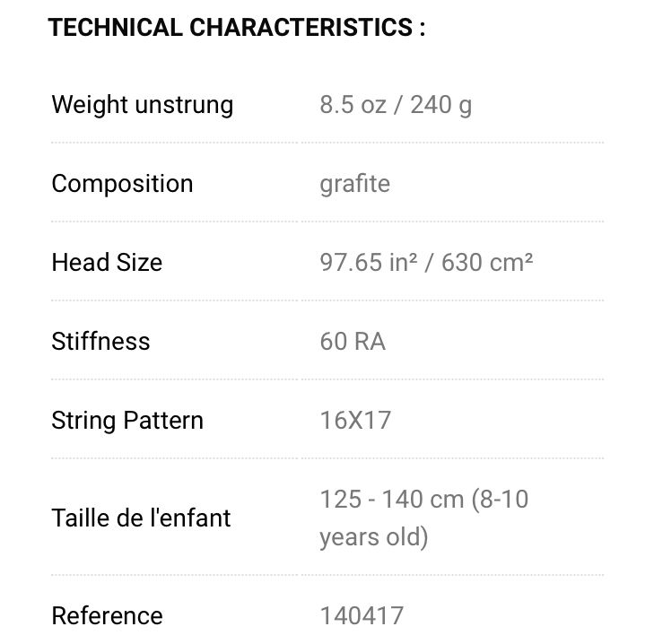Click the Reference label

click(x=107, y=616)
